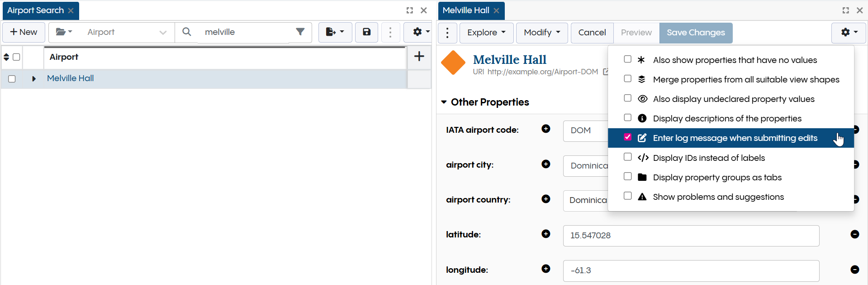Image resolution: width=868 pixels, height=285 pixels.
Task: Switch to the Airport Search tab
Action: point(36,10)
